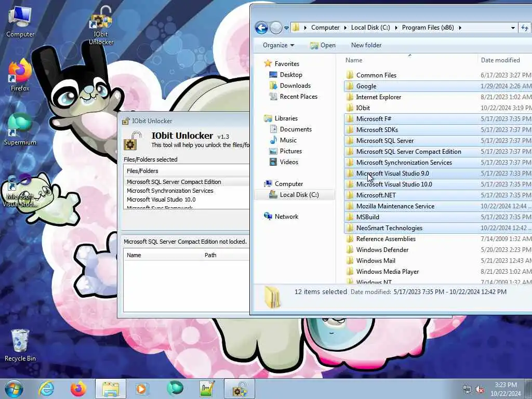532x399 pixels.
Task: Open the IObit Unlocker desktop shortcut
Action: [101, 26]
